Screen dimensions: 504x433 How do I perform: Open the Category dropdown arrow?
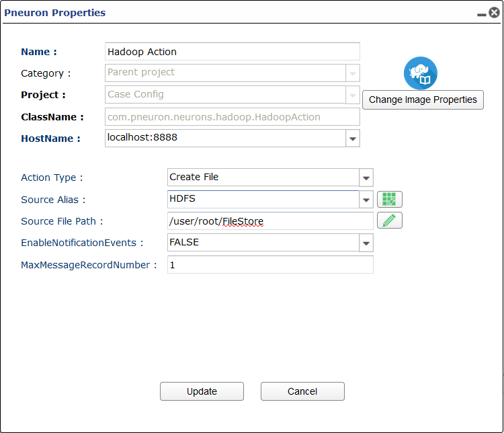[353, 73]
